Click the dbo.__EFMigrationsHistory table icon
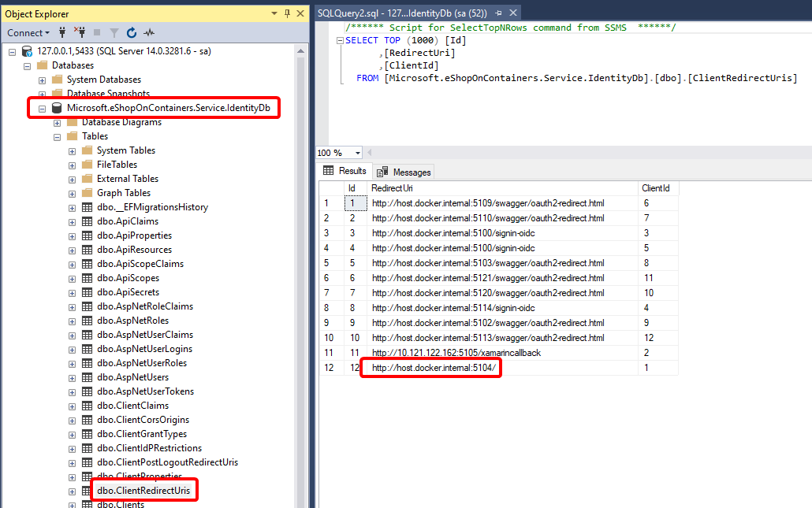The image size is (812, 508). click(87, 207)
